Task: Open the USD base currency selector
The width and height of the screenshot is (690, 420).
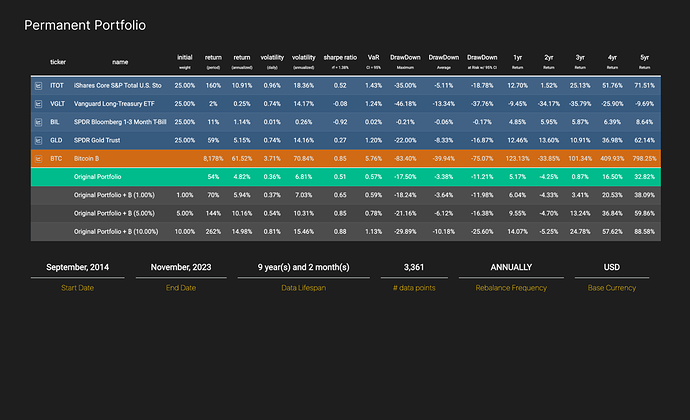Action: pos(612,267)
